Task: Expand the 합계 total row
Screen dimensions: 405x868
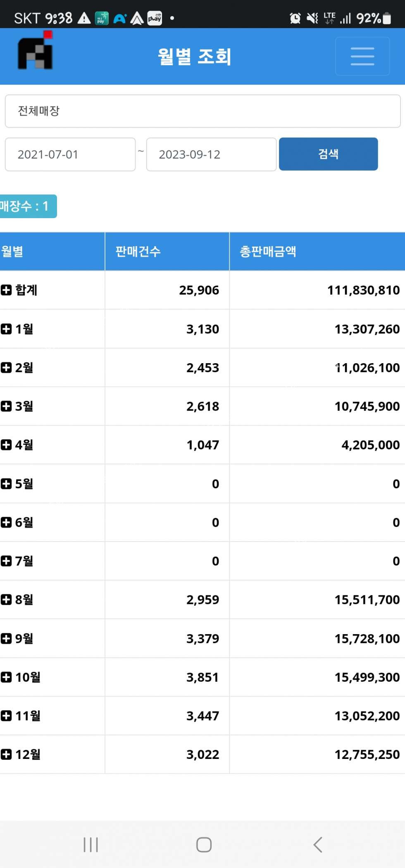Action: (x=6, y=290)
